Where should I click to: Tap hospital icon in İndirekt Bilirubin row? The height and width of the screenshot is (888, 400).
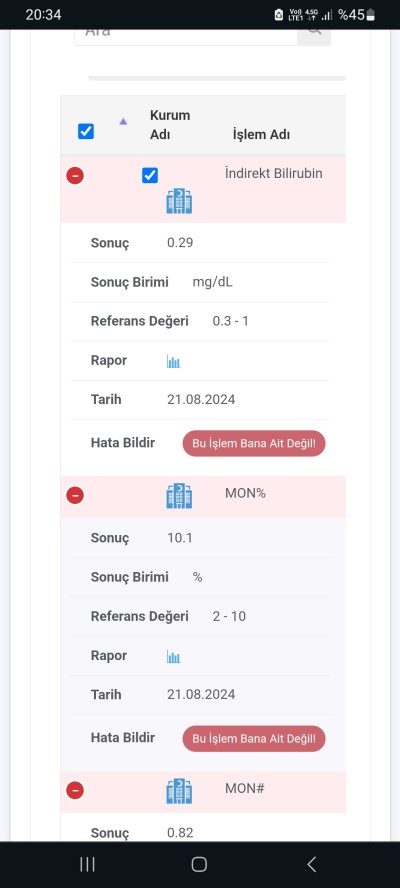[x=179, y=202]
